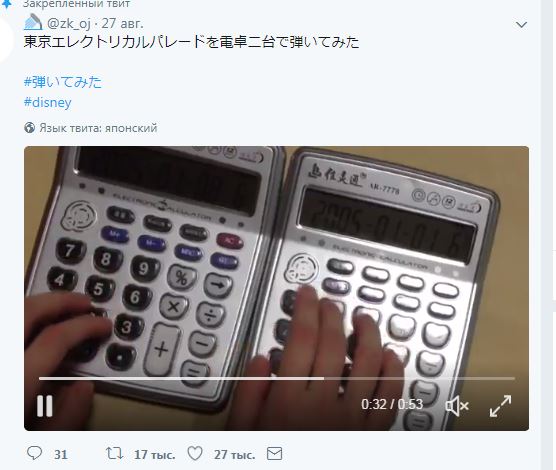Click the globe tweet language icon
The height and width of the screenshot is (470, 556).
pyautogui.click(x=29, y=128)
